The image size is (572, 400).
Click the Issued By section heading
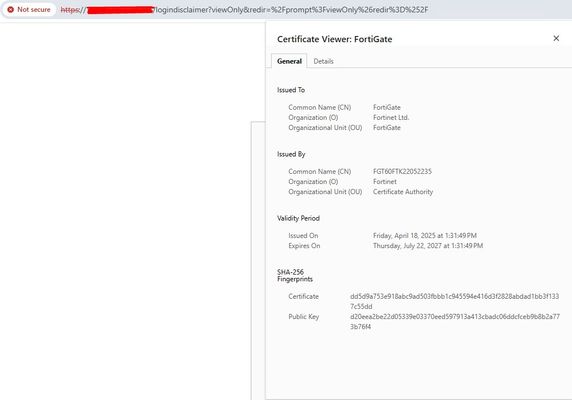[291, 154]
